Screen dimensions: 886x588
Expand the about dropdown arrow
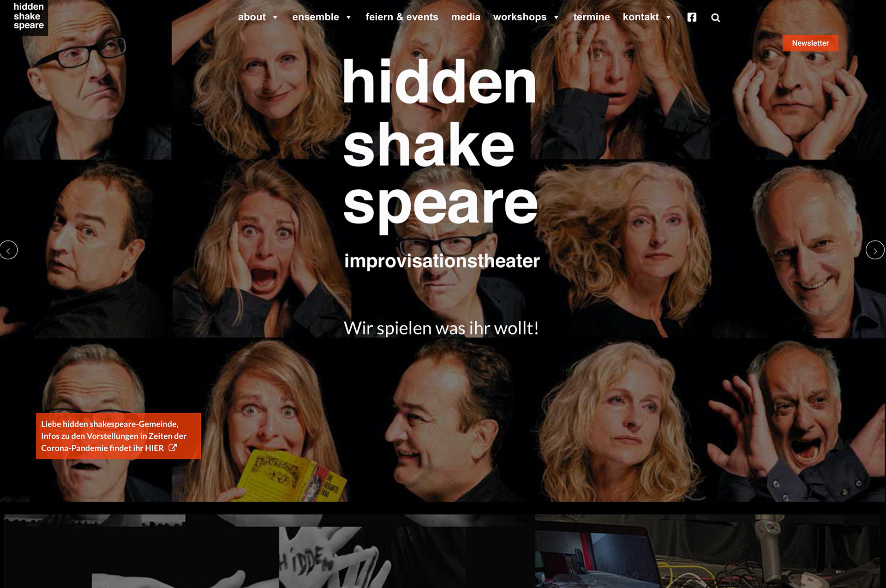pos(275,18)
